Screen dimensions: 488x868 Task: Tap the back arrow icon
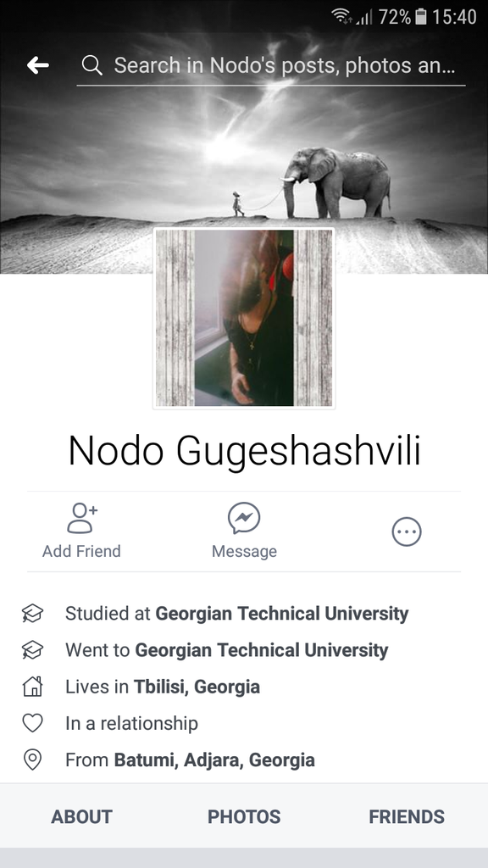tap(37, 65)
